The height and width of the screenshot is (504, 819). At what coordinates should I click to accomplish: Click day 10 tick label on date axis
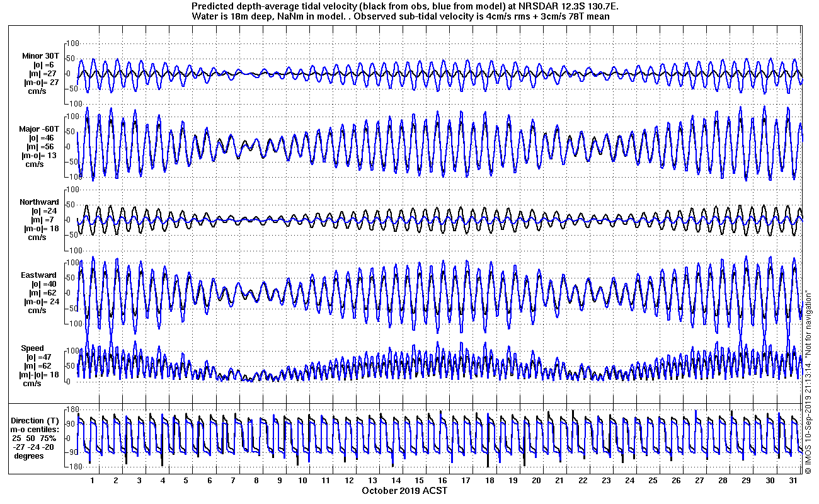coord(303,480)
